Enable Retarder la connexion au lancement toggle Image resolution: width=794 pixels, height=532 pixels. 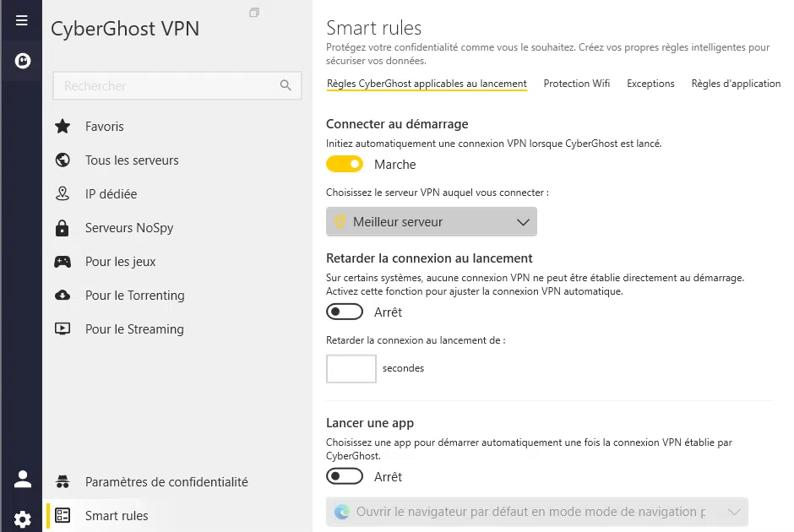(x=345, y=312)
